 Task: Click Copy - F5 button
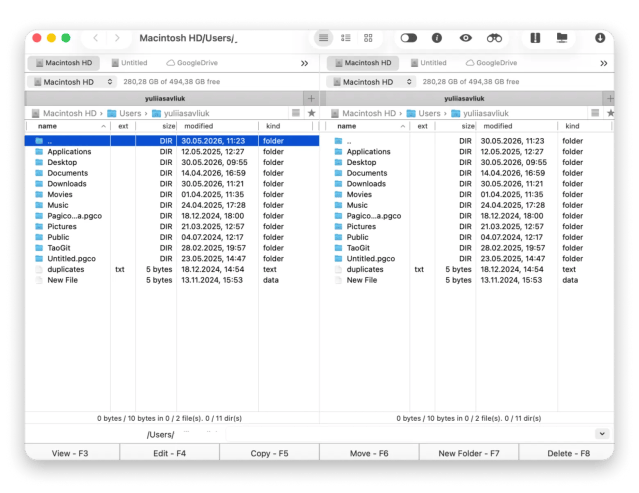pos(269,453)
